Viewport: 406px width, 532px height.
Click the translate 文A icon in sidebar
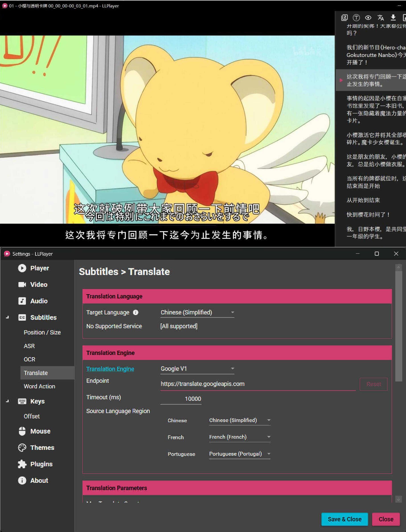[x=381, y=18]
